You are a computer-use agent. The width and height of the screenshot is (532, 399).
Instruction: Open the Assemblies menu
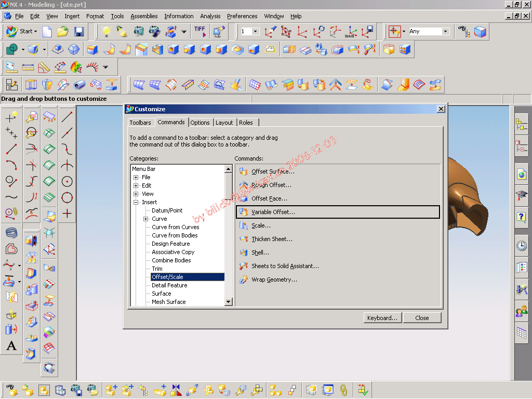144,16
